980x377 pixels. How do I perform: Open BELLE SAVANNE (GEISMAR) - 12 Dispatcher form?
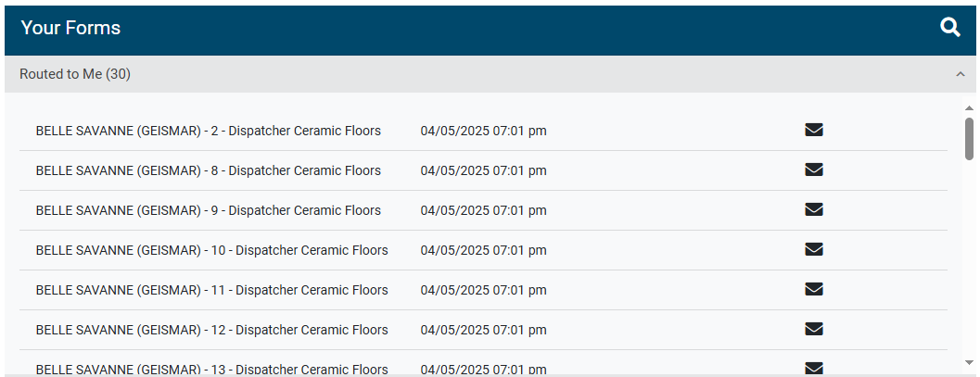click(211, 330)
